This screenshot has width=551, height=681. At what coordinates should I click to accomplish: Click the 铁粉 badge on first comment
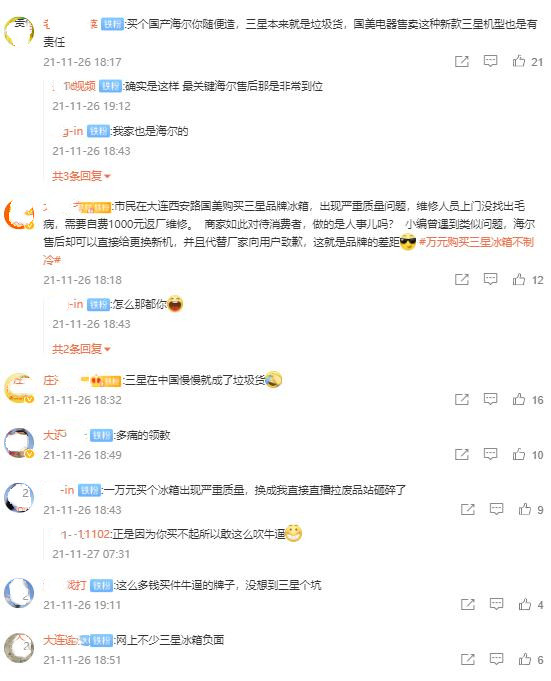point(112,24)
